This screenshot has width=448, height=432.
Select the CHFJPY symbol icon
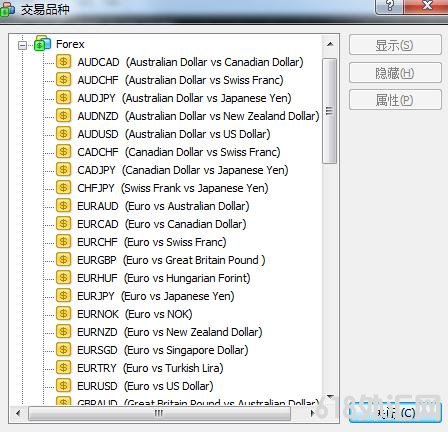[63, 188]
